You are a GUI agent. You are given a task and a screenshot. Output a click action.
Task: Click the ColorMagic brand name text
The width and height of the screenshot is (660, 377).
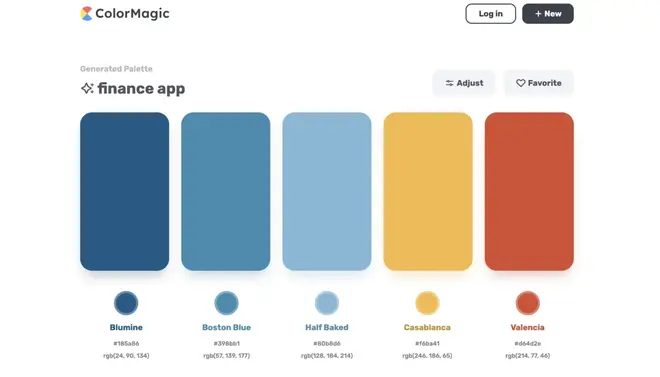click(132, 13)
